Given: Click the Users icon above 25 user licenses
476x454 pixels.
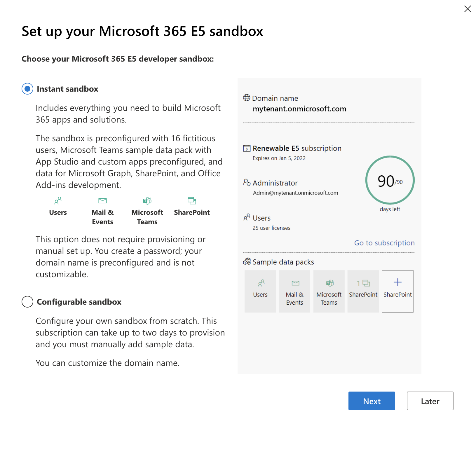Looking at the screenshot, I should 247,217.
